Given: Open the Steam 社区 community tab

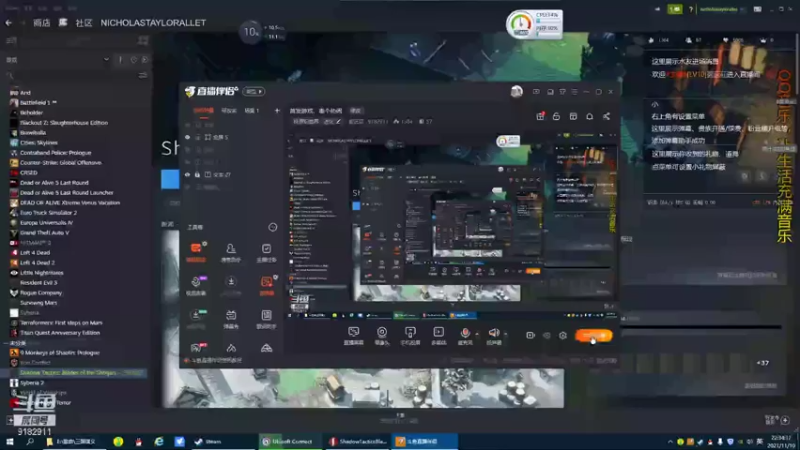Looking at the screenshot, I should point(84,22).
